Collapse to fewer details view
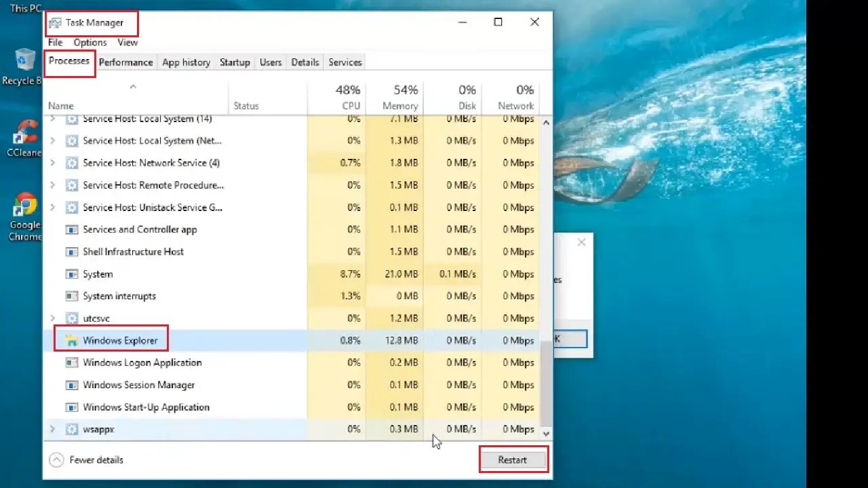868x488 pixels. pyautogui.click(x=85, y=459)
